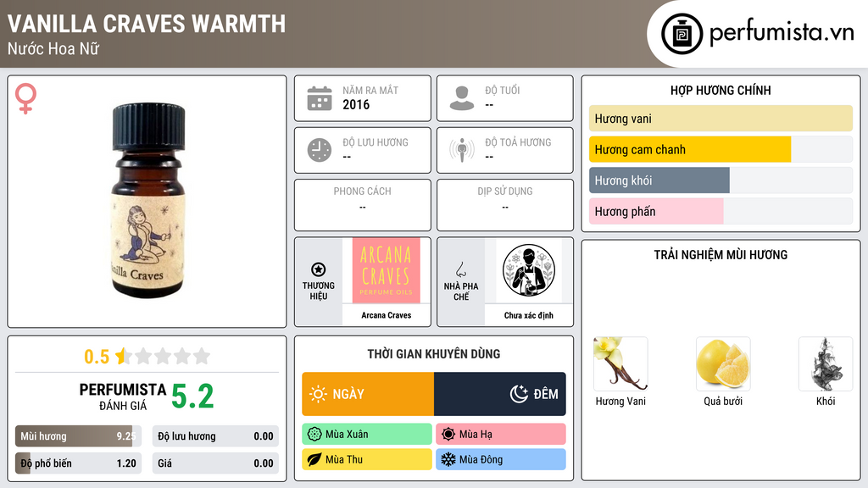
Task: Open the Vanilla Craves bottle product image
Action: click(147, 200)
